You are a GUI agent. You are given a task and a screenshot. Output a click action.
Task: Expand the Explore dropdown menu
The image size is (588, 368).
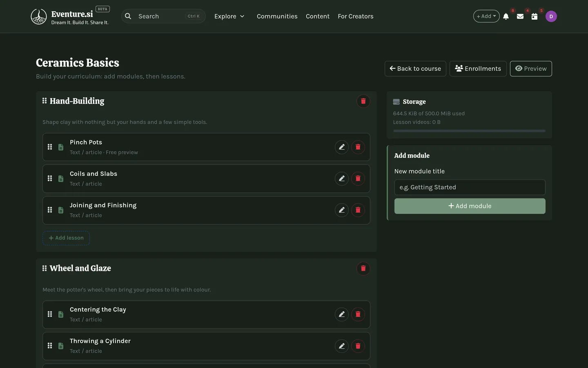click(229, 16)
